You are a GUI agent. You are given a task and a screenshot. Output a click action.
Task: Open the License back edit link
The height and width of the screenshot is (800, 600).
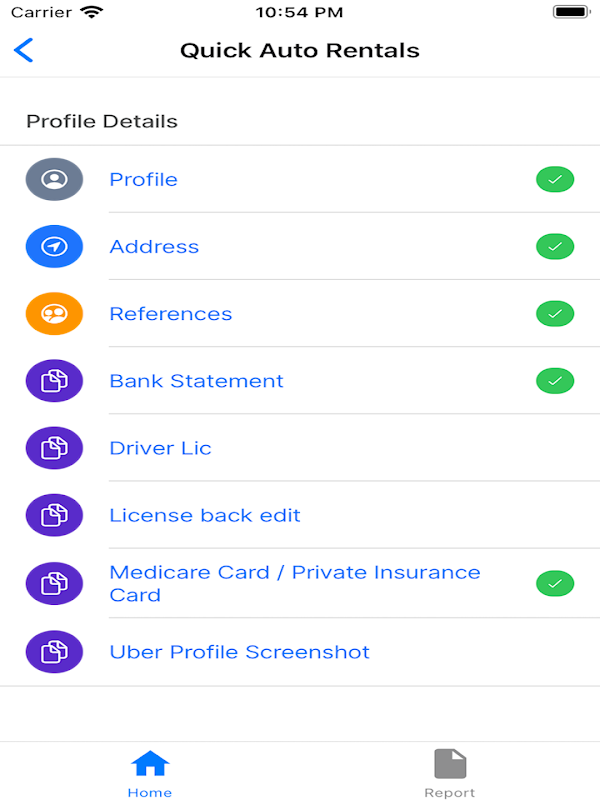(x=205, y=515)
